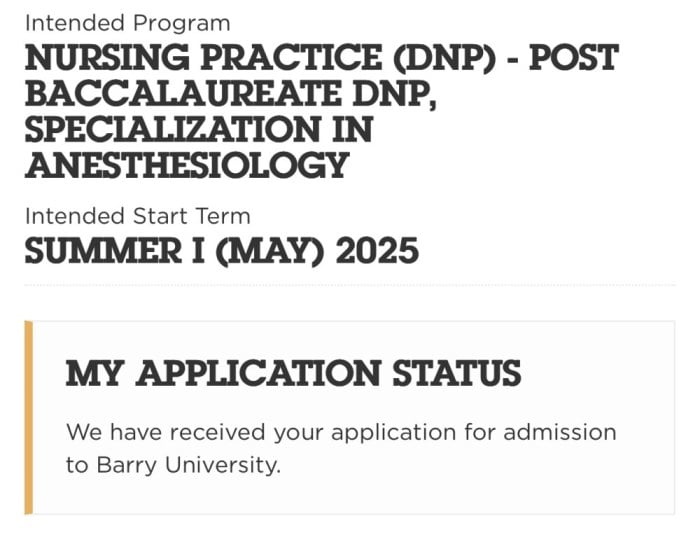Click the year "2025" in the start term
Screen dimensions: 700x556
377,251
